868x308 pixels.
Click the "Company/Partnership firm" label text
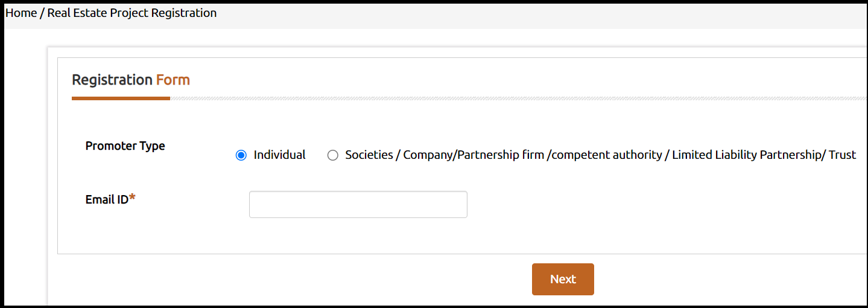click(x=474, y=155)
